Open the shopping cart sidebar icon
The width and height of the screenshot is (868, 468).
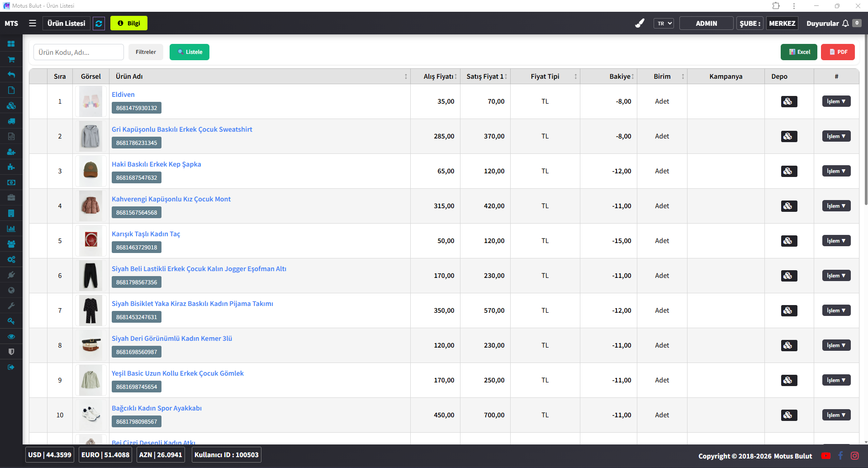(11, 59)
